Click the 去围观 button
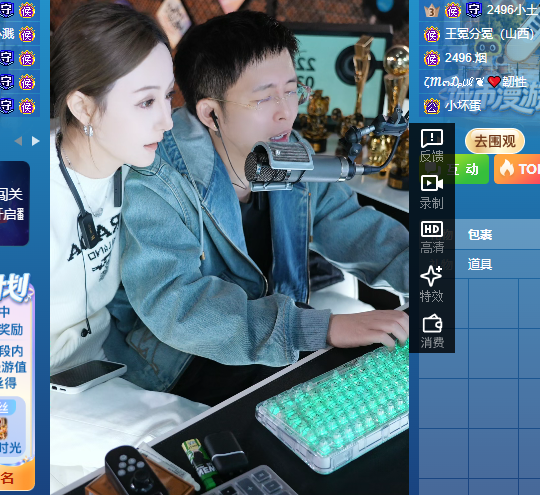This screenshot has height=495, width=540. [x=495, y=141]
